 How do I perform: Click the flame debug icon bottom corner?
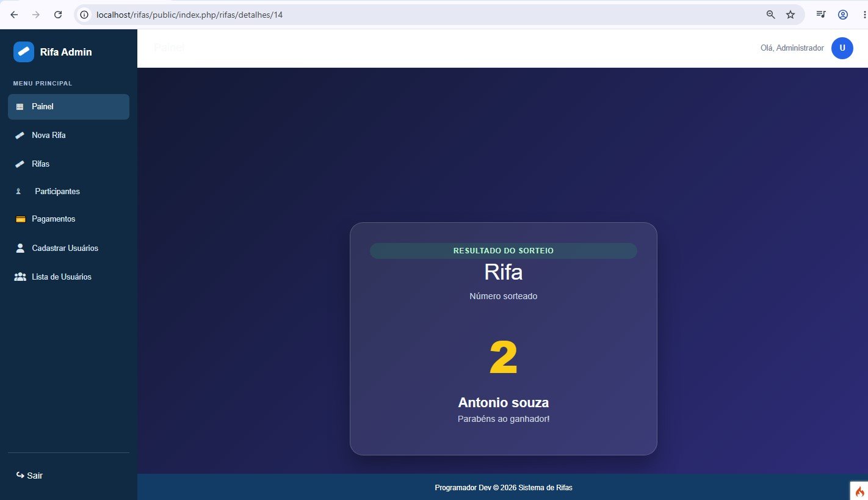[x=859, y=491]
